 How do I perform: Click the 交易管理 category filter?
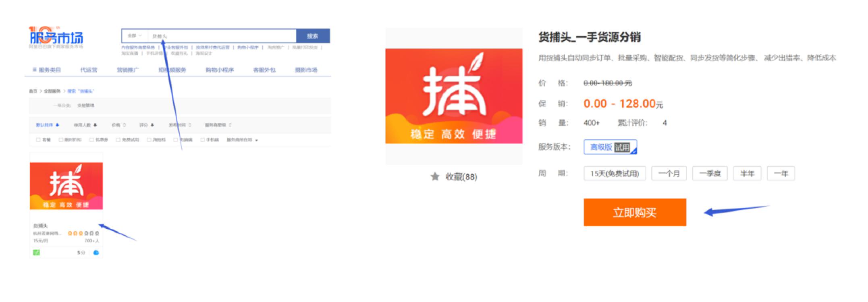(x=86, y=105)
